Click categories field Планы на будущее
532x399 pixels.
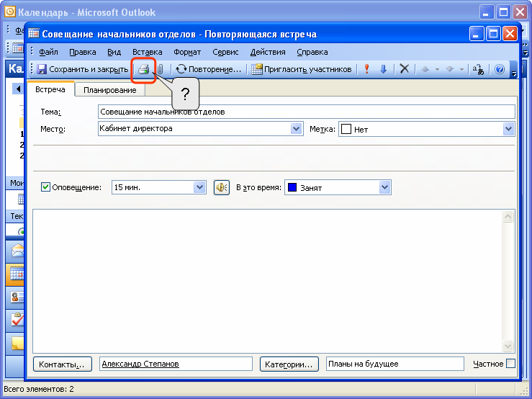[395, 364]
